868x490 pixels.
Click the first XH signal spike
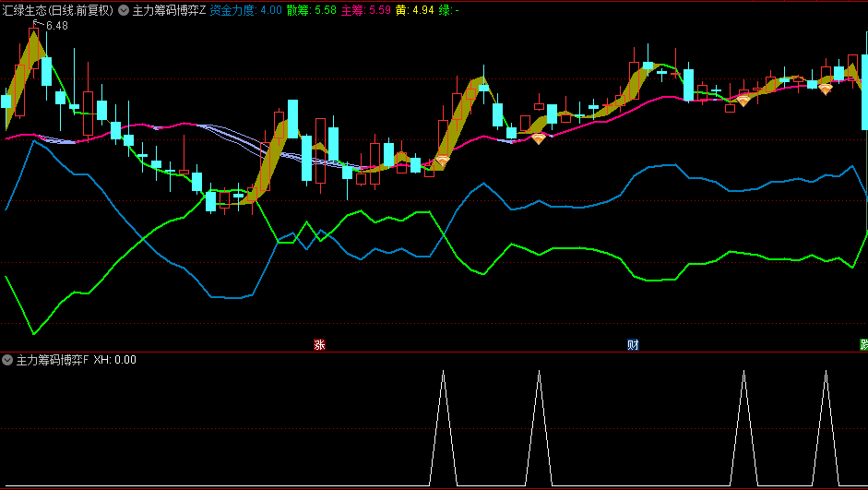coord(443,428)
